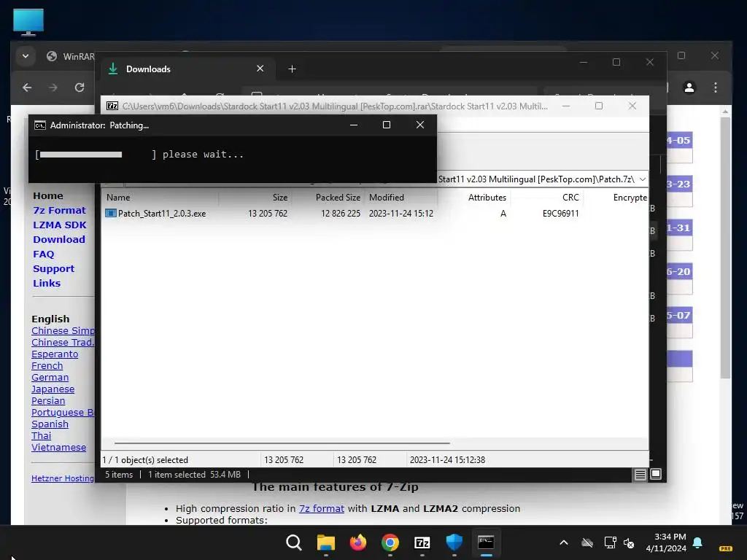The height and width of the screenshot is (560, 747).
Task: Open Chrome three-dot menu
Action: (x=716, y=87)
